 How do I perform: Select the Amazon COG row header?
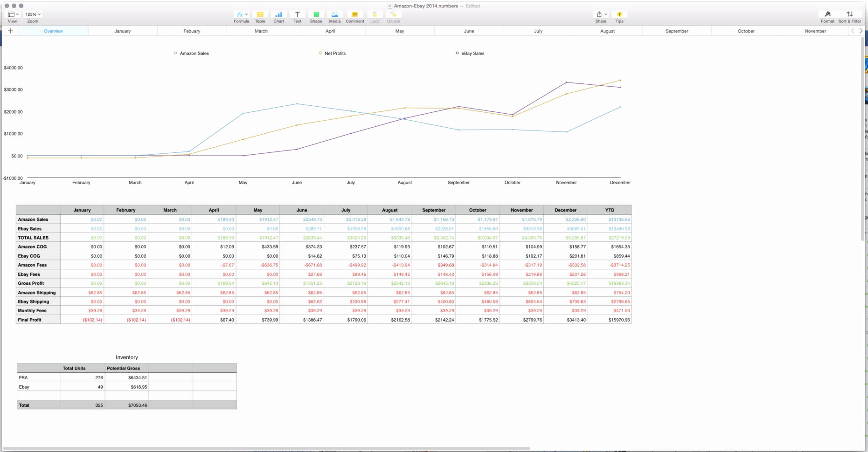point(38,247)
